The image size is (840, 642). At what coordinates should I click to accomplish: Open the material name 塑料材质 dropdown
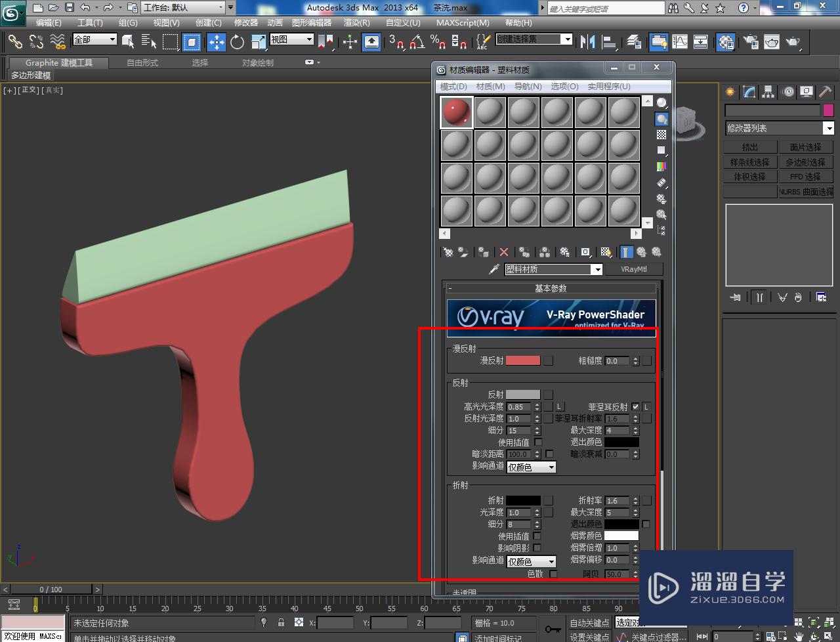pos(553,269)
